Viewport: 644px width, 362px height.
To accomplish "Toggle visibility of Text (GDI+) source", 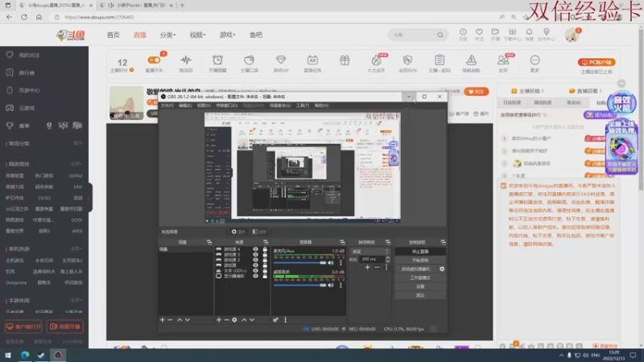I will (x=255, y=270).
